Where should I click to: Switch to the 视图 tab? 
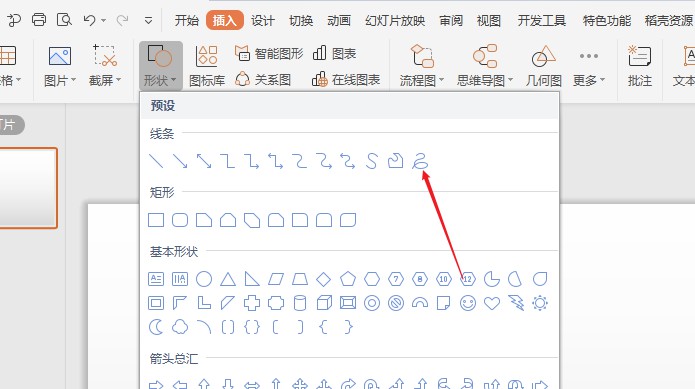pyautogui.click(x=489, y=20)
